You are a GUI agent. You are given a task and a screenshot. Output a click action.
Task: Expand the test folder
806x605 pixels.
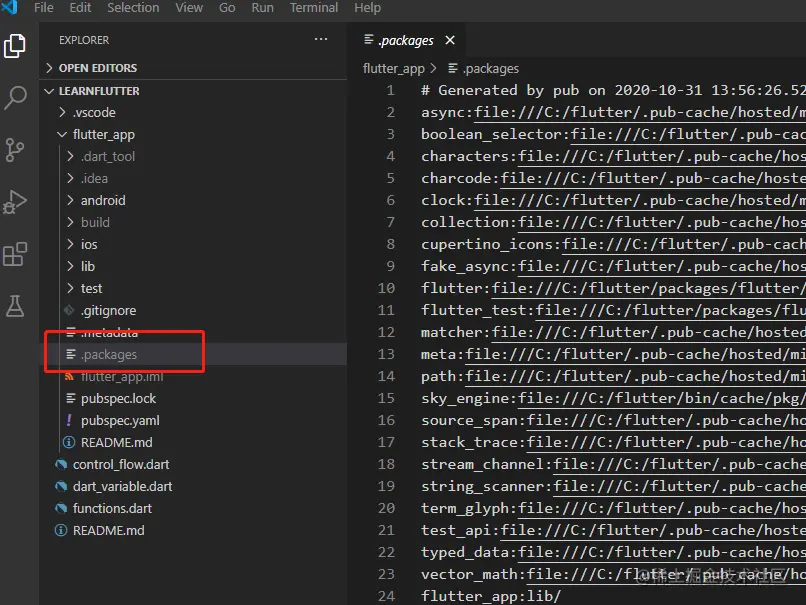(x=70, y=288)
